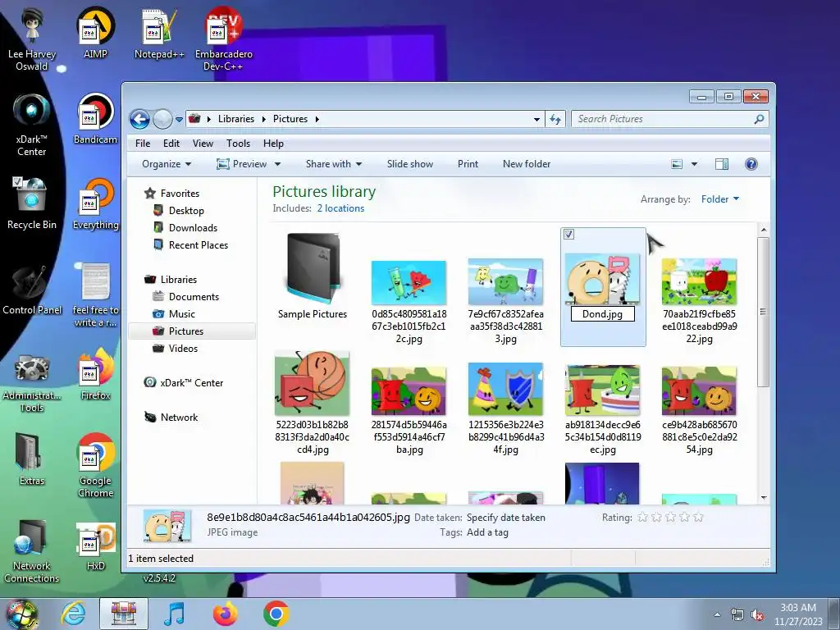Click the Back navigation arrow
Image resolution: width=840 pixels, height=630 pixels.
click(x=139, y=119)
